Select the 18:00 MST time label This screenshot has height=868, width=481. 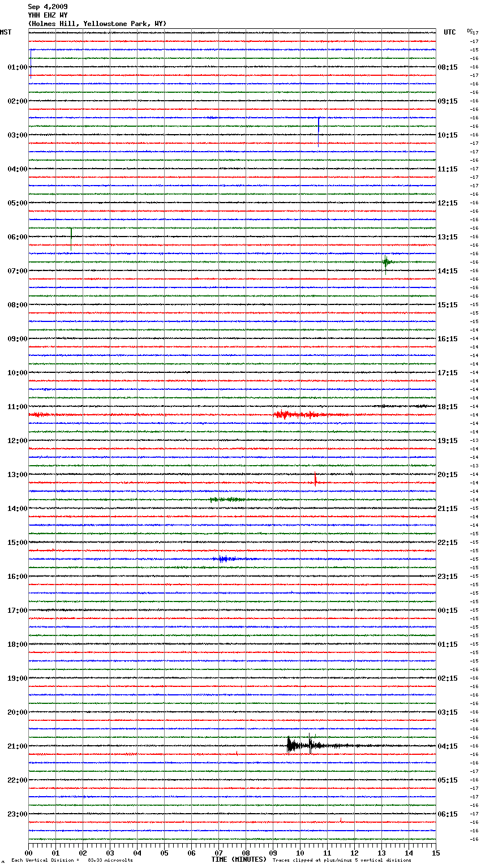click(18, 644)
